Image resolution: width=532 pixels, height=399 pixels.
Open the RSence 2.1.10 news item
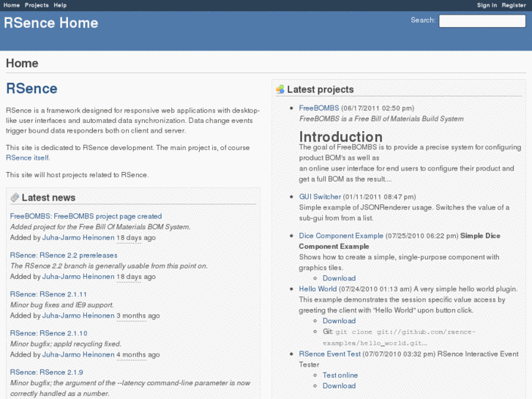coord(48,333)
